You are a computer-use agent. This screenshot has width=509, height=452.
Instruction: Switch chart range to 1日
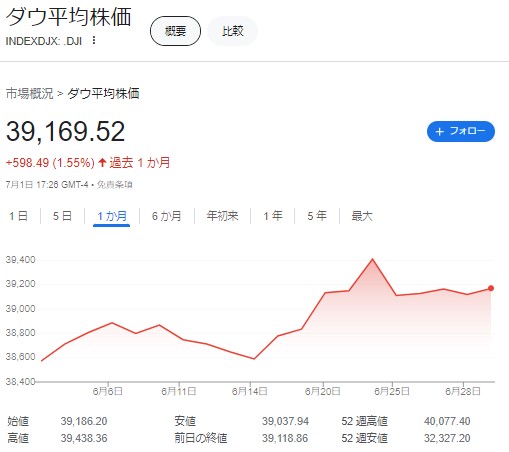(x=18, y=216)
